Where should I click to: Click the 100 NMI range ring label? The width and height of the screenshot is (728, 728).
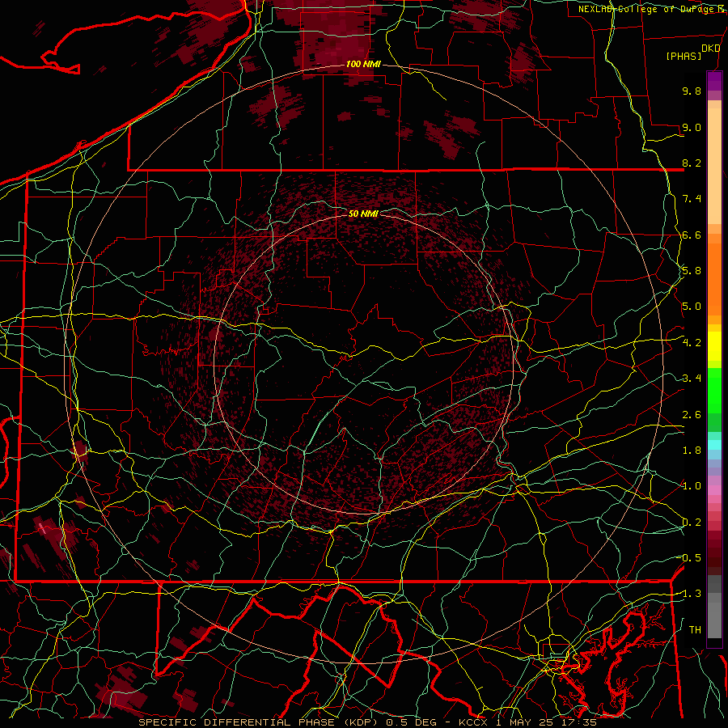coord(363,64)
